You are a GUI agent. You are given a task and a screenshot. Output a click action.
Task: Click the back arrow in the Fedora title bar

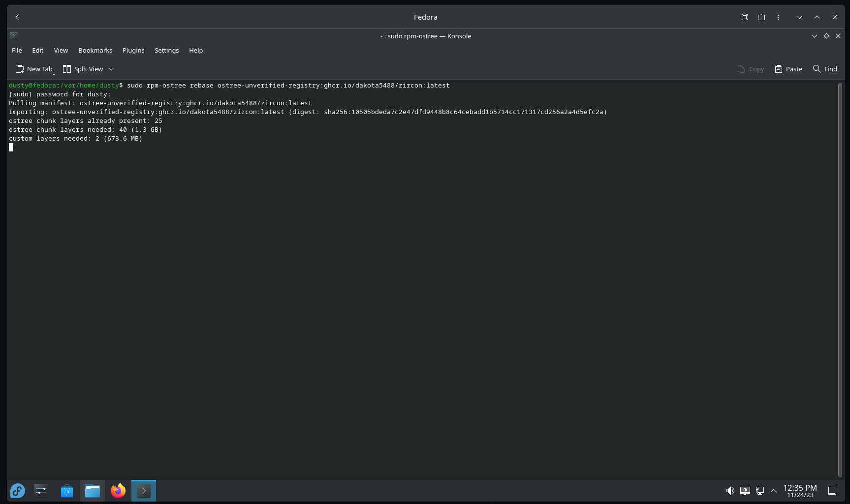point(17,17)
